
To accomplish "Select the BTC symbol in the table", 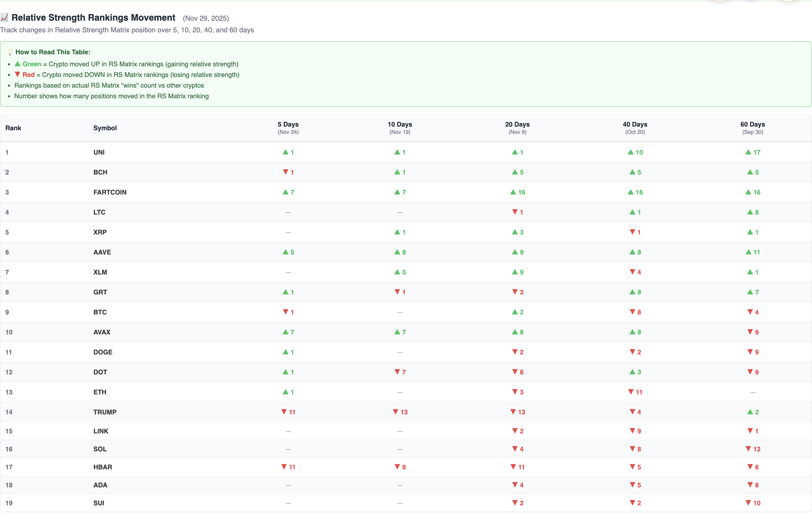I will tap(100, 312).
